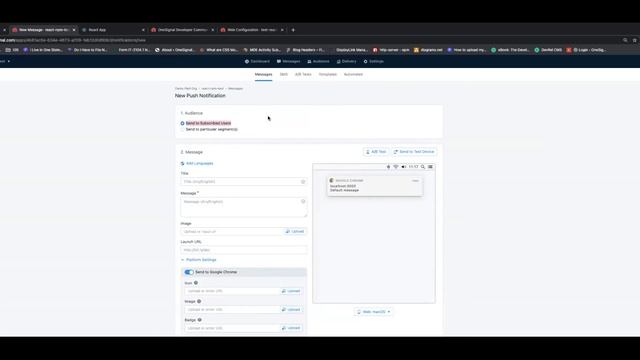The height and width of the screenshot is (360, 640).
Task: Focus the Badge URL input field
Action: pyautogui.click(x=232, y=328)
